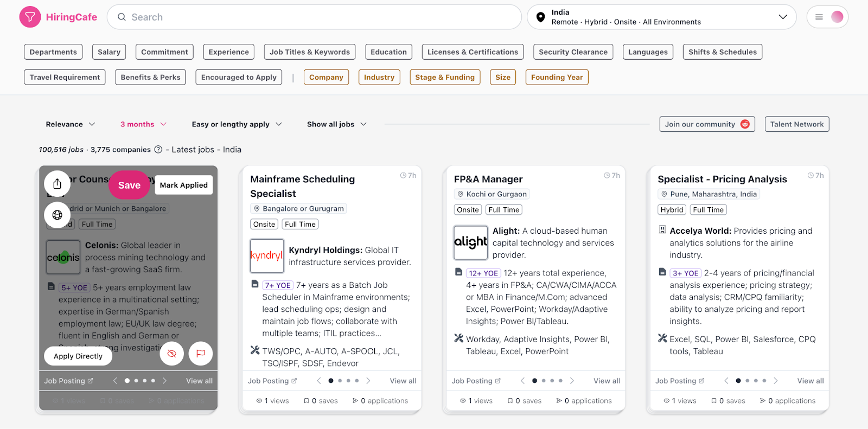The image size is (868, 429).
Task: Flag the Celonis job with report icon
Action: 201,354
